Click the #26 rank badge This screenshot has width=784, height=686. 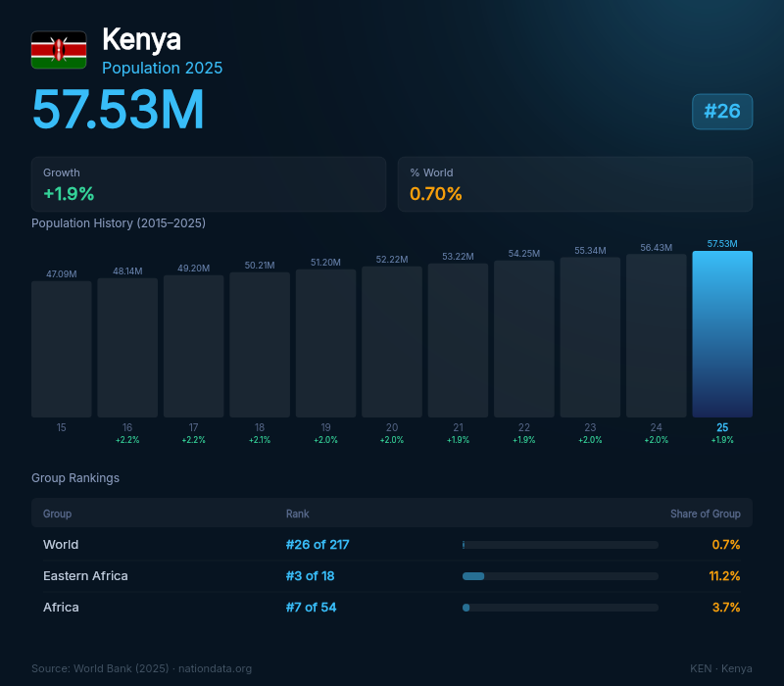tap(722, 111)
